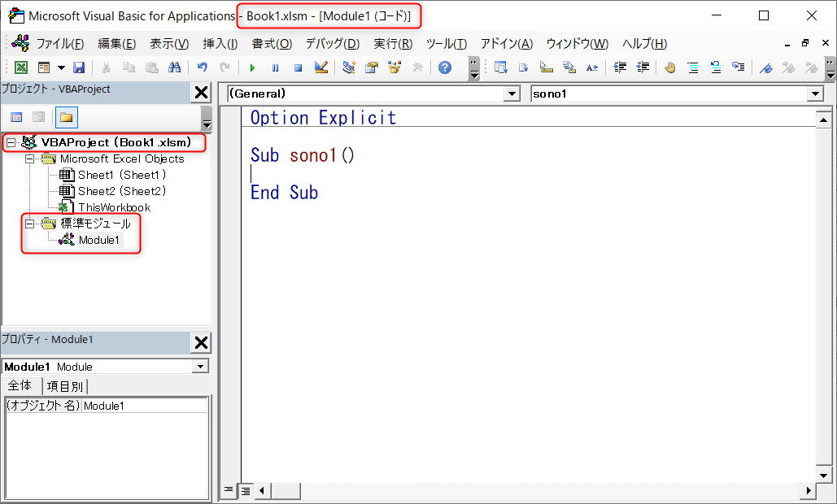Open the デバッグ(D) menu
Screen dimensions: 837x504
tap(333, 44)
